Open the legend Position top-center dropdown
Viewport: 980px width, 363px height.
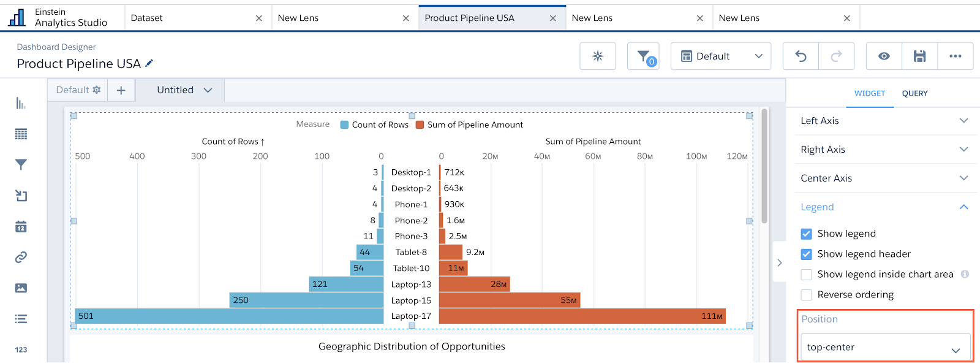(885, 347)
